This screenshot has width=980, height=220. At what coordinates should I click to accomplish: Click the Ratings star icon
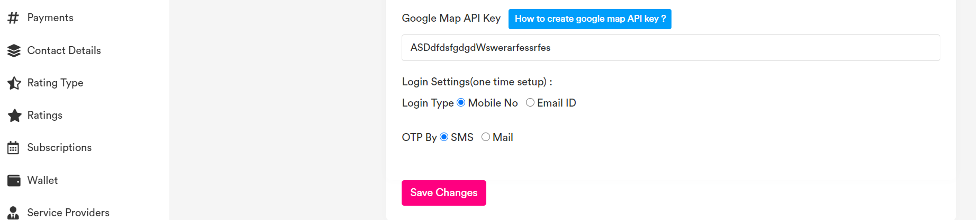tap(14, 116)
